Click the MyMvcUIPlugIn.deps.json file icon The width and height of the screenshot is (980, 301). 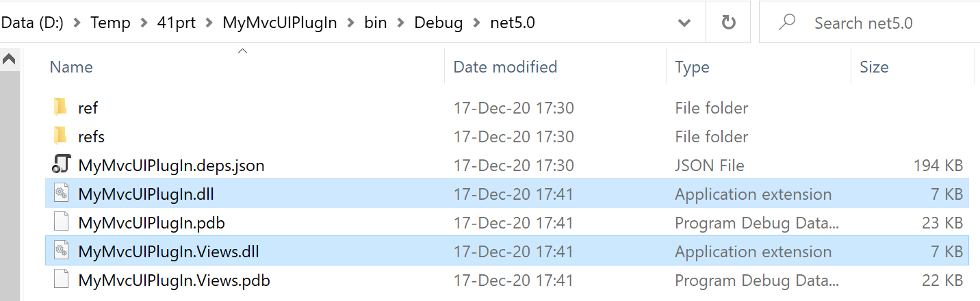point(61,165)
